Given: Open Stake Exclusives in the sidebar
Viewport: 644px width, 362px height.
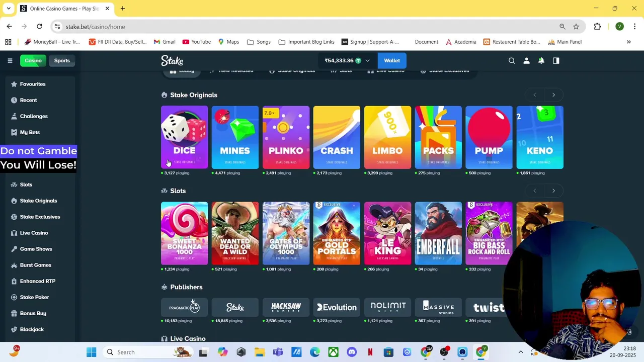Looking at the screenshot, I should coord(40,217).
